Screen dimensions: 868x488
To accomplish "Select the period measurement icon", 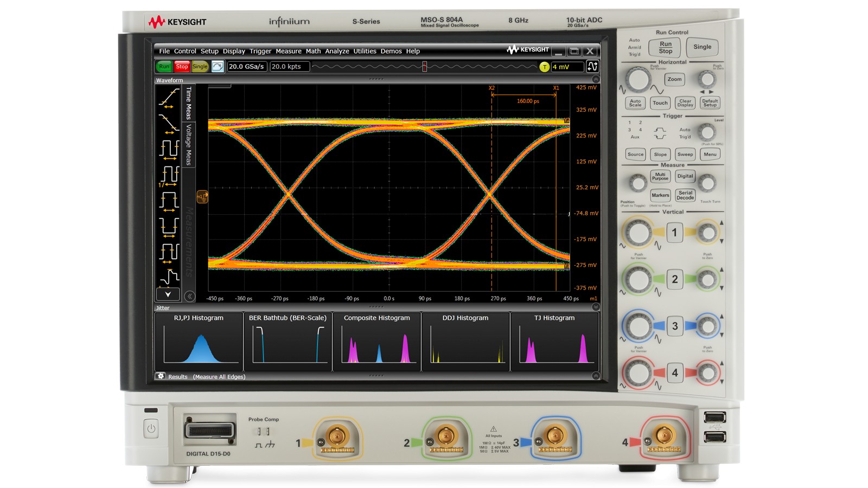I will (168, 150).
